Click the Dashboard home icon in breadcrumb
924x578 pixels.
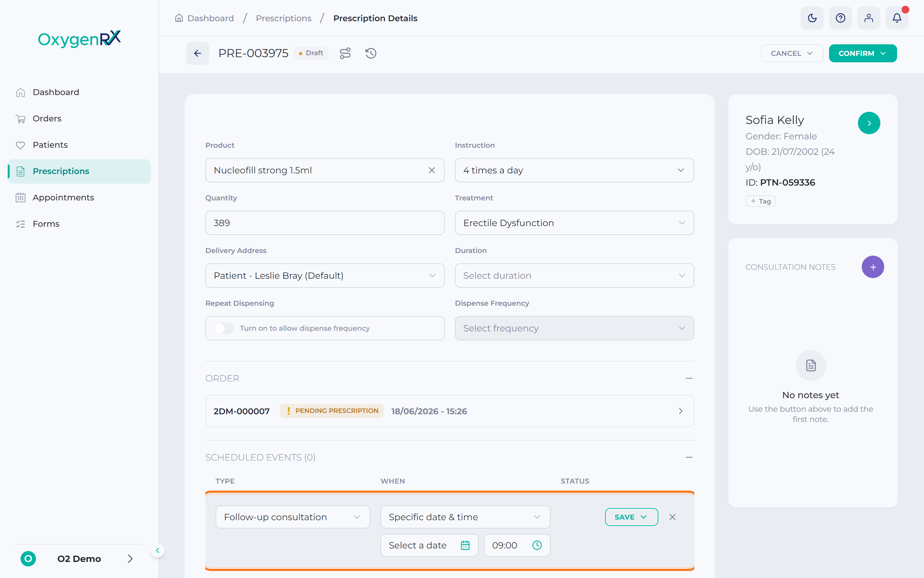click(x=179, y=18)
